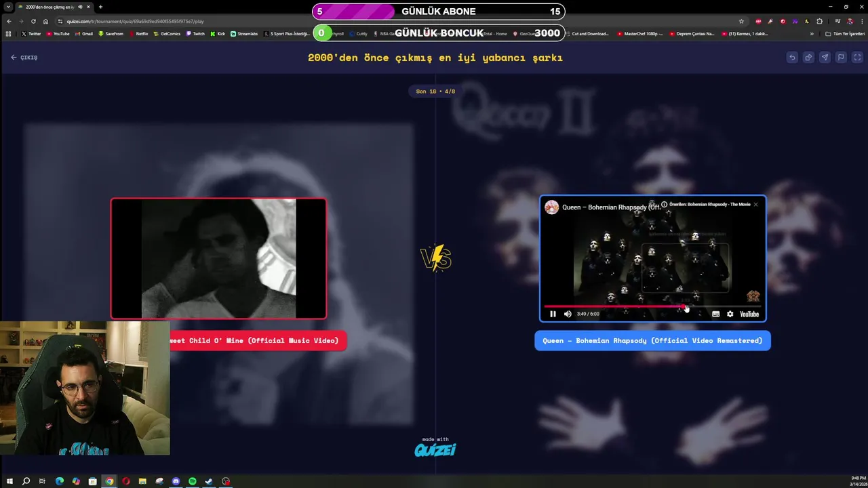The height and width of the screenshot is (488, 868).
Task: Click the browser home icon
Action: point(45,21)
